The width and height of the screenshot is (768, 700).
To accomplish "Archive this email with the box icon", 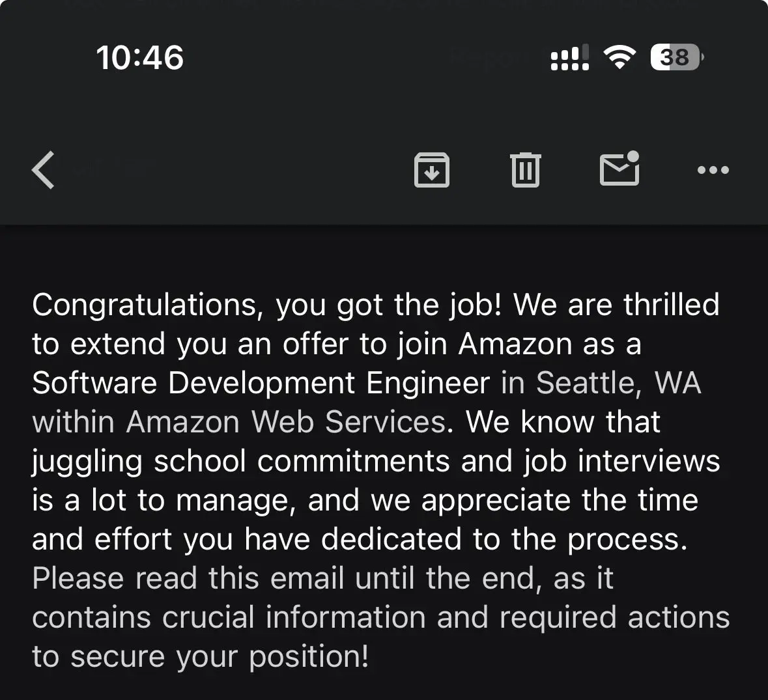I will point(432,170).
